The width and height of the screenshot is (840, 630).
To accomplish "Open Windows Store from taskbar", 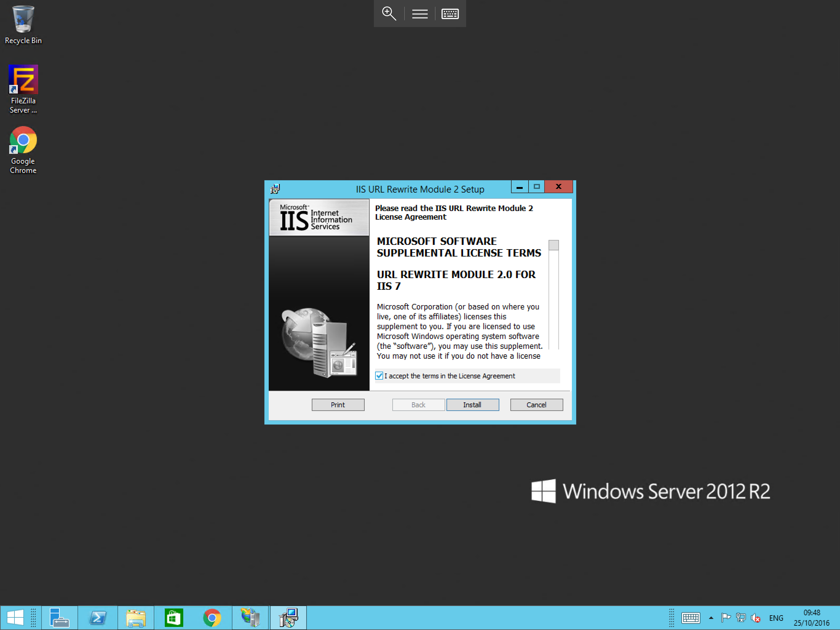I will [174, 617].
